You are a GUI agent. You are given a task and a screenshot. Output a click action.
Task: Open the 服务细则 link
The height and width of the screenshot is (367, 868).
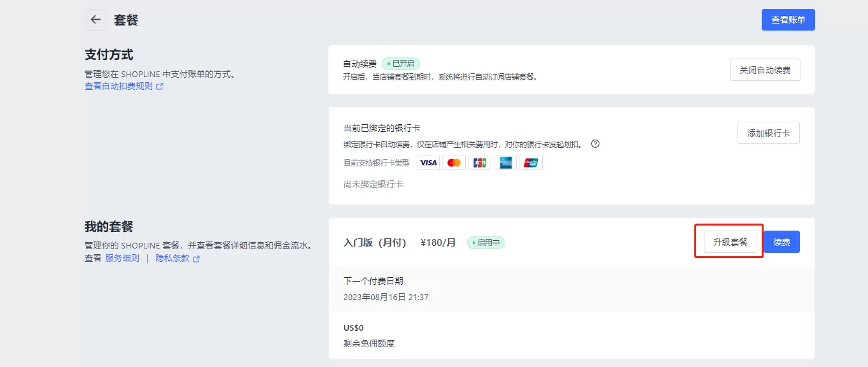pyautogui.click(x=123, y=258)
